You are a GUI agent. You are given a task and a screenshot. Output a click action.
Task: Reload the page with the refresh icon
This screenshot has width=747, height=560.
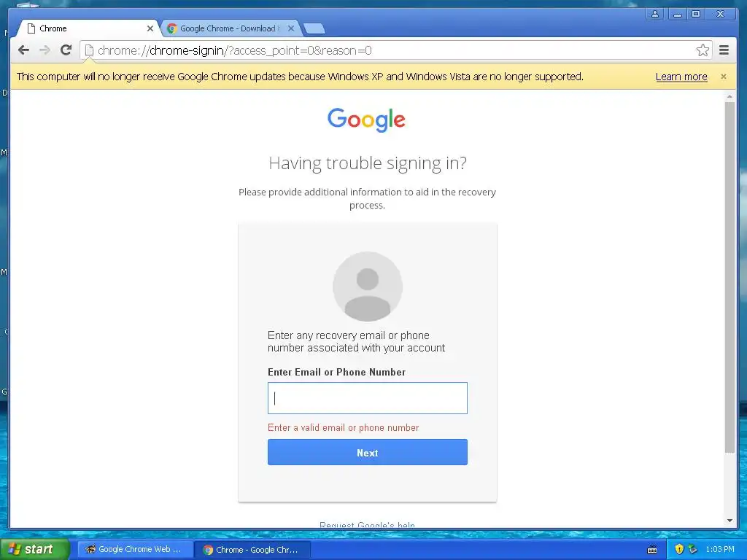(x=66, y=50)
